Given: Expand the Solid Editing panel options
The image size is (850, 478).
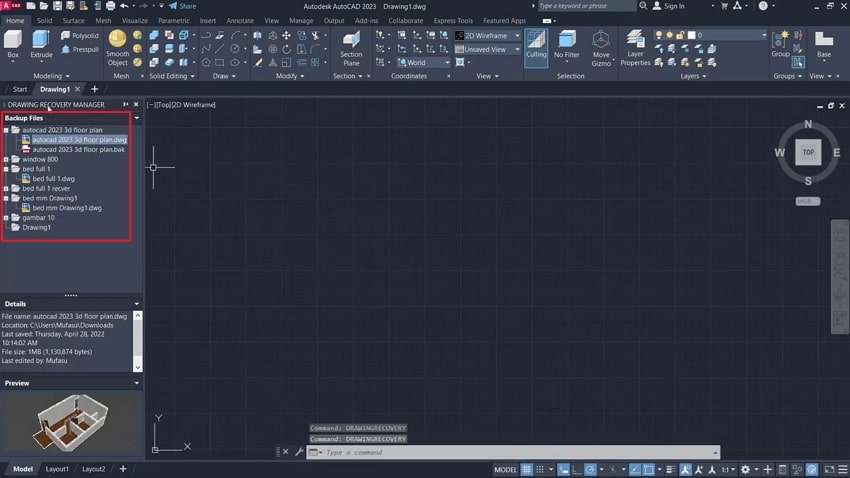Looking at the screenshot, I should [x=171, y=76].
